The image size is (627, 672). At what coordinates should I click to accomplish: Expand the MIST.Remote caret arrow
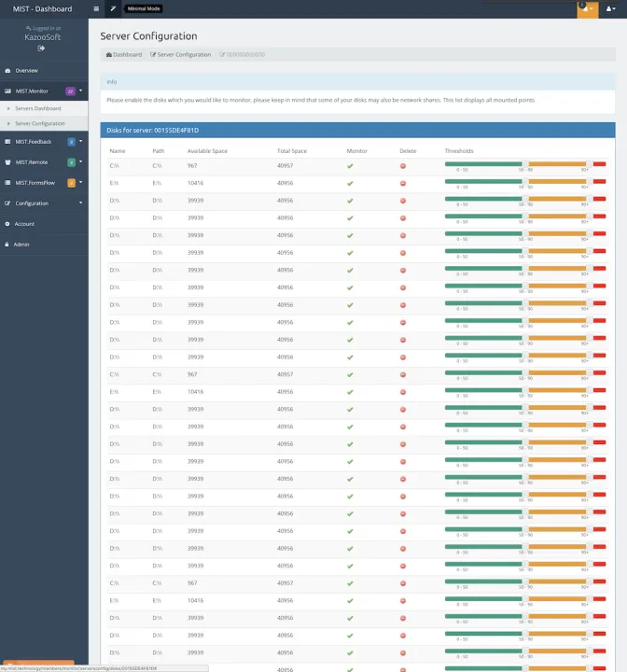click(x=80, y=162)
